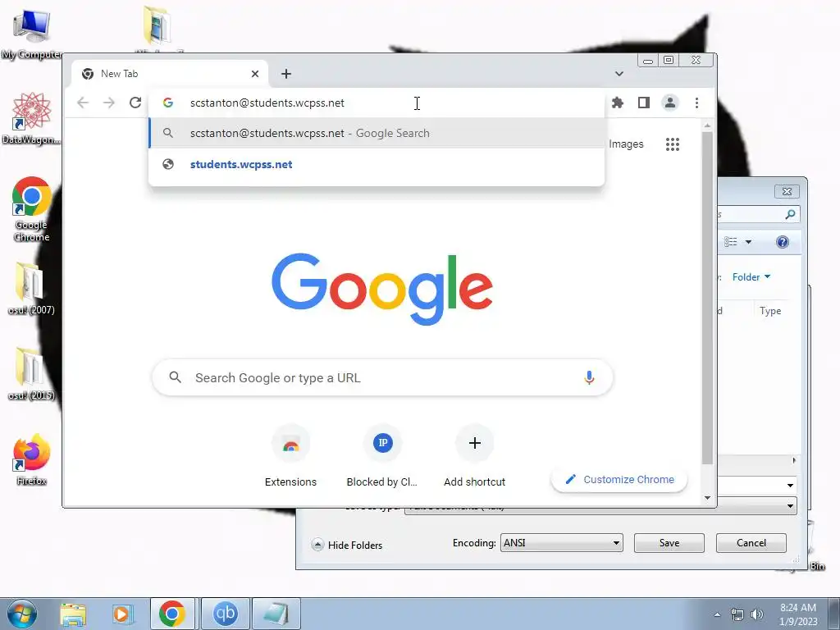Image resolution: width=840 pixels, height=630 pixels.
Task: Open the file name dropdown arrow in the save dialog
Action: point(790,486)
